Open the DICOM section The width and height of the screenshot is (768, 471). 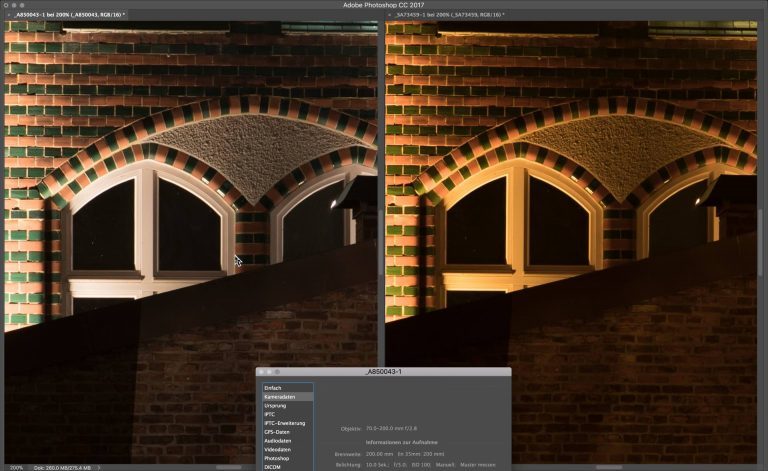(288, 467)
